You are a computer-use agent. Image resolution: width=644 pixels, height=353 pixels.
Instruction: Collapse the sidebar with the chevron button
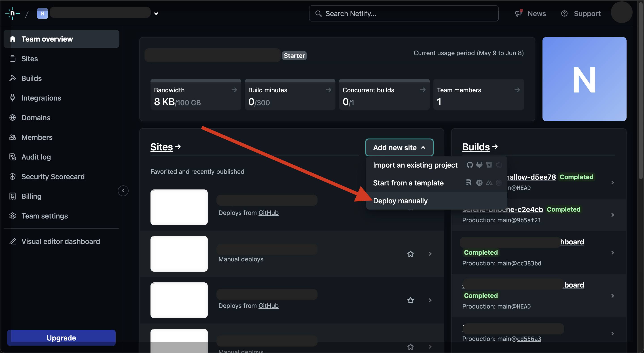pos(123,191)
